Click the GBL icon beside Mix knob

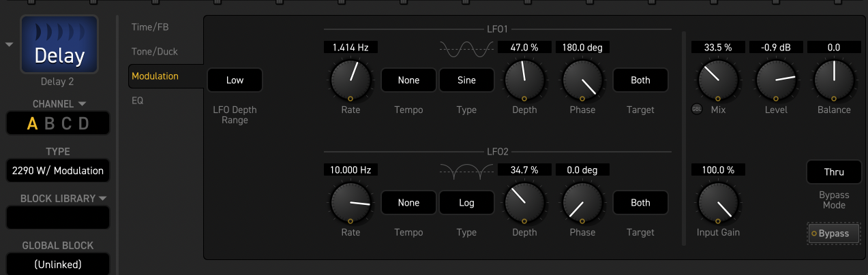pyautogui.click(x=696, y=110)
